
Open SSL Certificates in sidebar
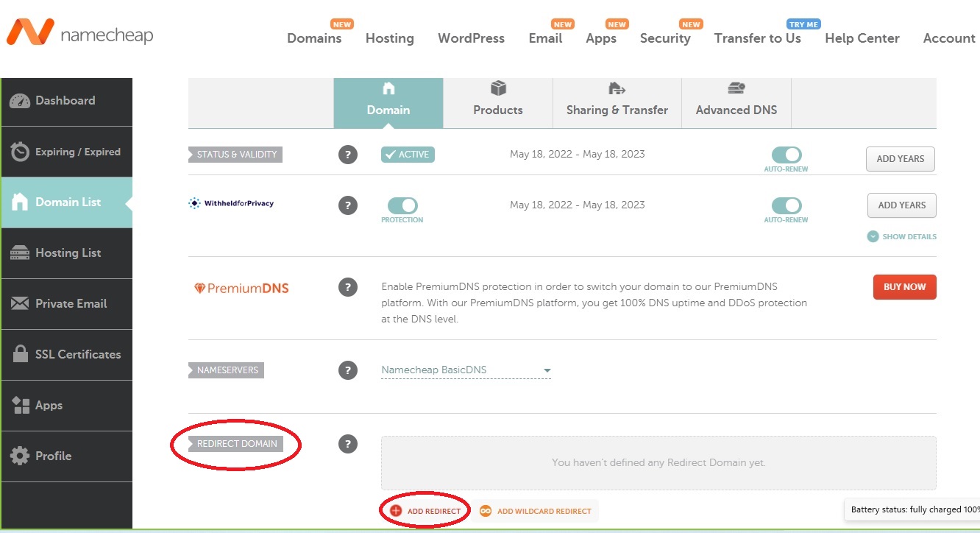[x=66, y=354]
